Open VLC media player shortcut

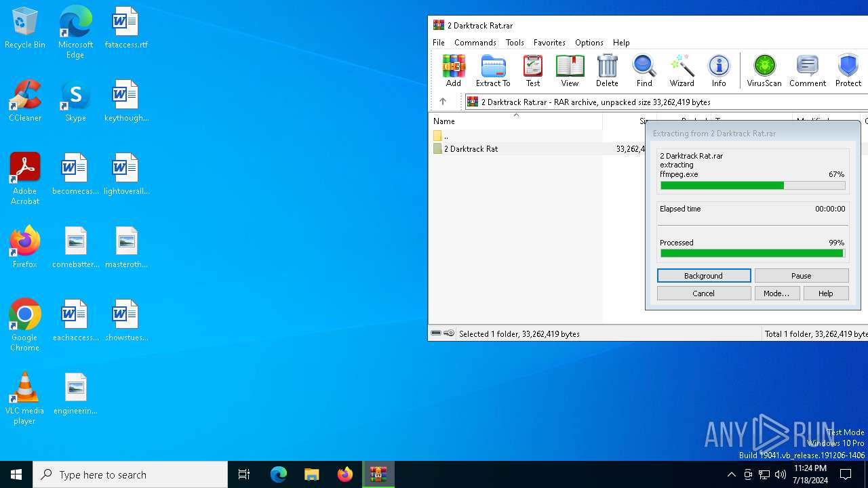(25, 399)
